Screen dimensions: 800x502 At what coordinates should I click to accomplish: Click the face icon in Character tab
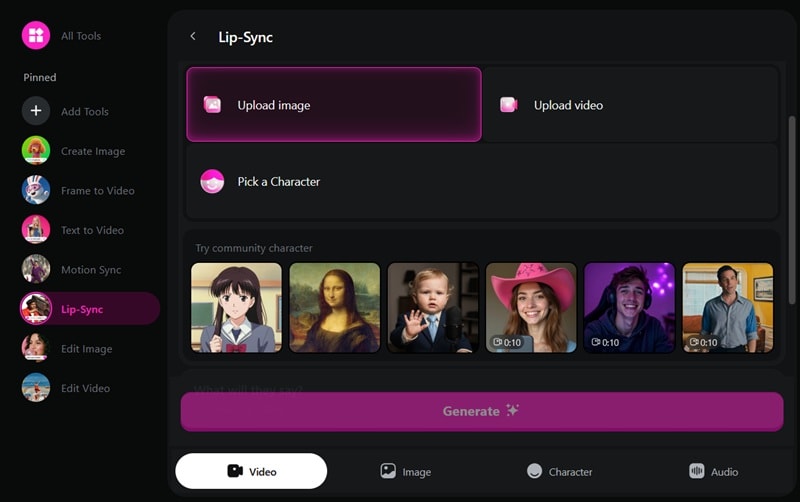click(534, 471)
